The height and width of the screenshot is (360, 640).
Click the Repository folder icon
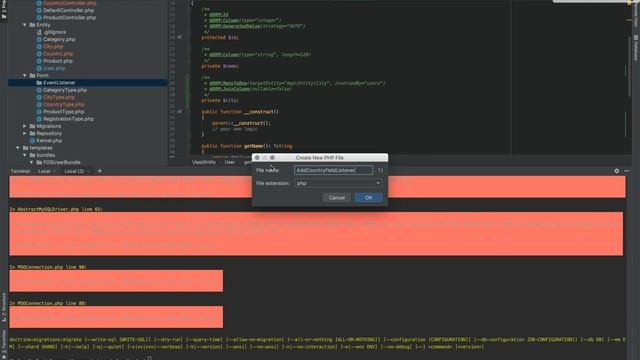point(32,133)
